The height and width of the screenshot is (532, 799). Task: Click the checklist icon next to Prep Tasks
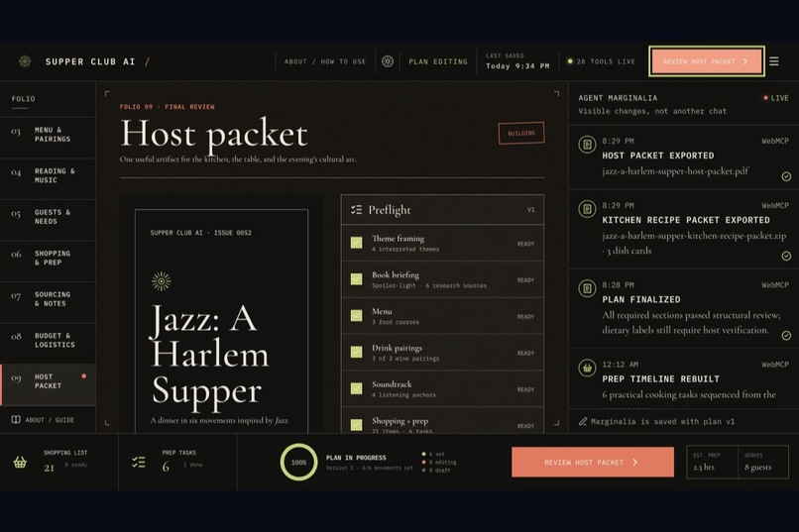[139, 463]
